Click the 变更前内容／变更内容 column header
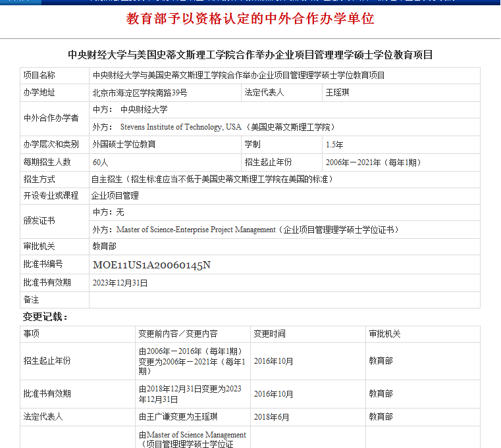501x448 pixels. tap(178, 334)
